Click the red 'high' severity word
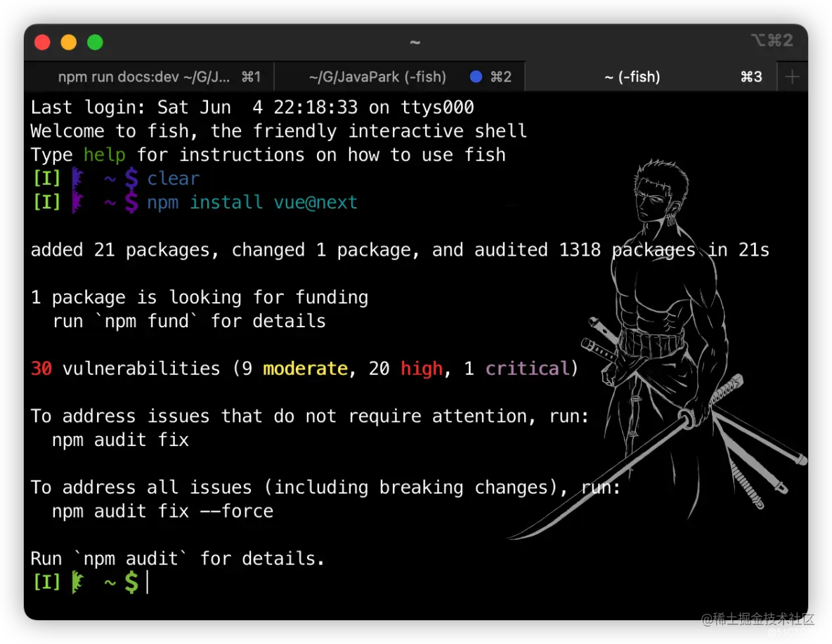The height and width of the screenshot is (644, 832). [422, 368]
